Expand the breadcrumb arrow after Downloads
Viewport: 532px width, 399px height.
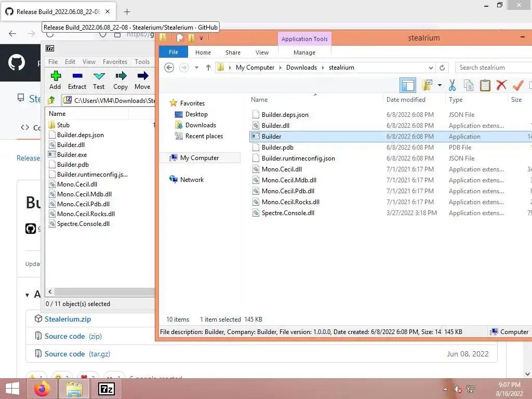323,68
